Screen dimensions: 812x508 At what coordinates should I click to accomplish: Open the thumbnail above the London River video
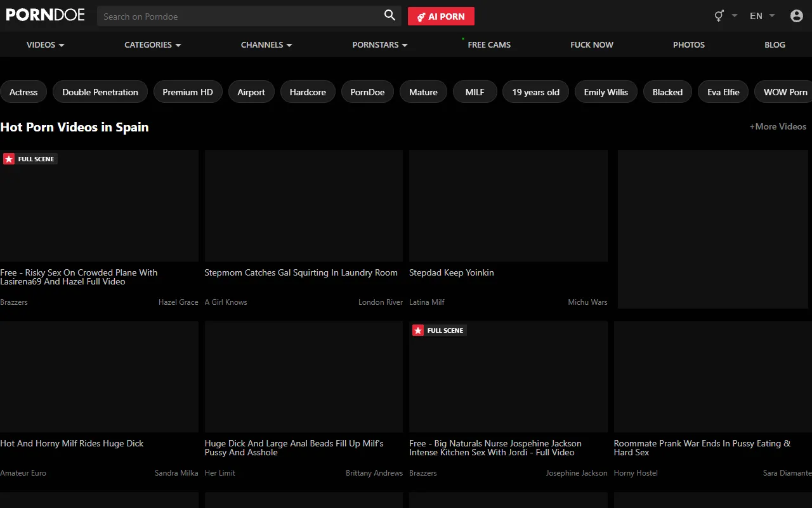click(304, 206)
